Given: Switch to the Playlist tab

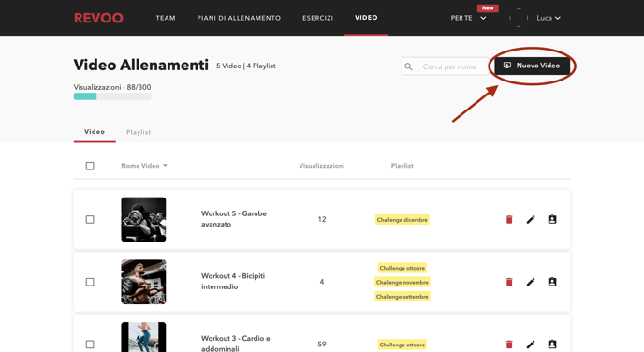Looking at the screenshot, I should pyautogui.click(x=139, y=132).
